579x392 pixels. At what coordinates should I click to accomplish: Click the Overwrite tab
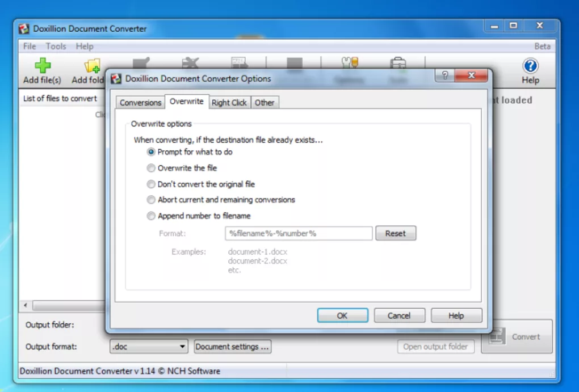click(x=187, y=102)
